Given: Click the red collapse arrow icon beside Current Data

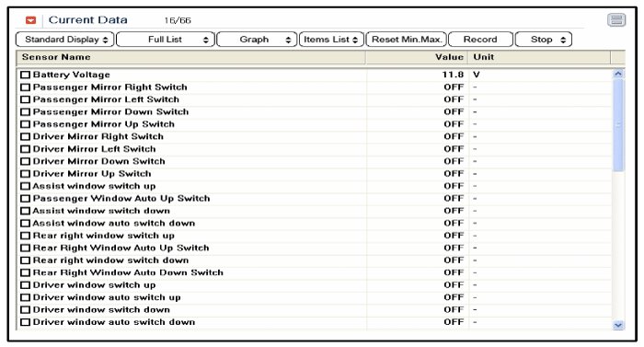Looking at the screenshot, I should (30, 20).
